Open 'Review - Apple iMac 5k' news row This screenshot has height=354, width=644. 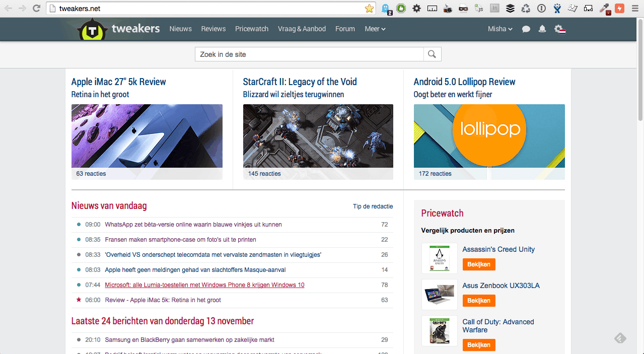(233, 300)
